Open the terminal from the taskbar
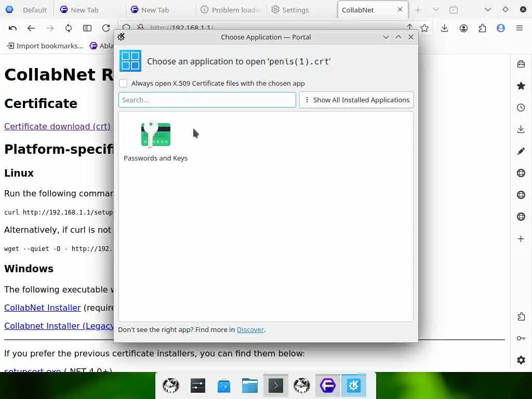The width and height of the screenshot is (532, 399). 276,386
